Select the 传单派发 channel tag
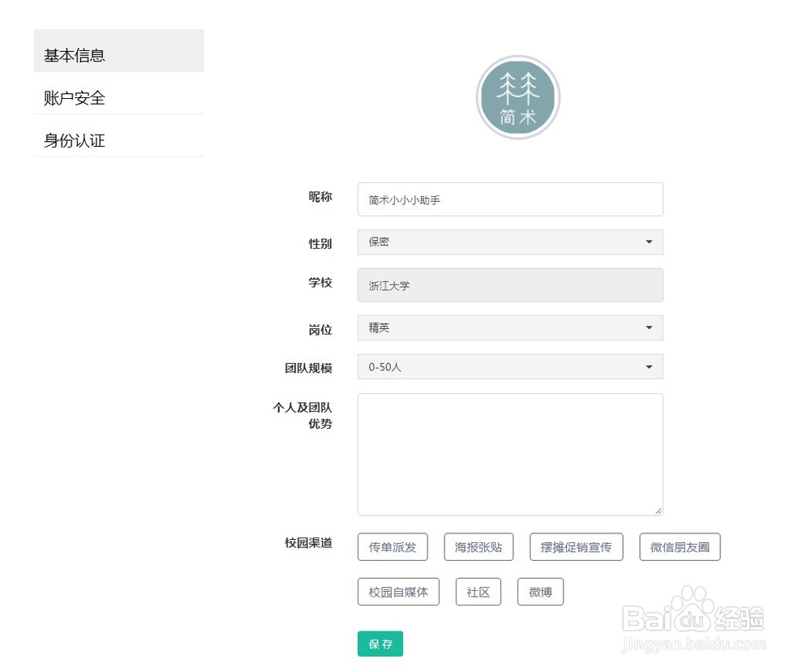811x672 pixels. point(393,546)
